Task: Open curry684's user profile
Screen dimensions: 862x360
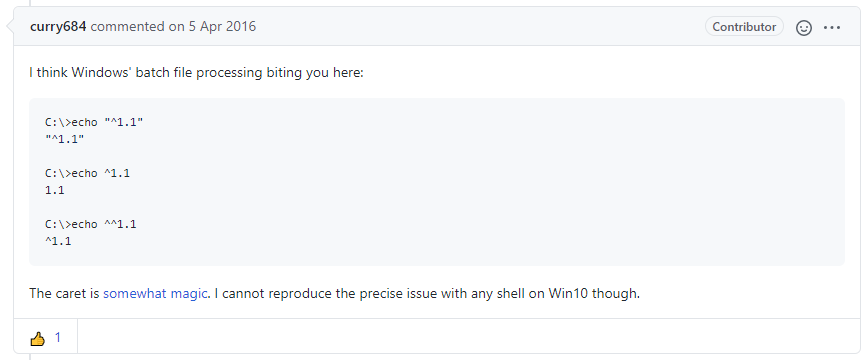Action: (x=58, y=26)
